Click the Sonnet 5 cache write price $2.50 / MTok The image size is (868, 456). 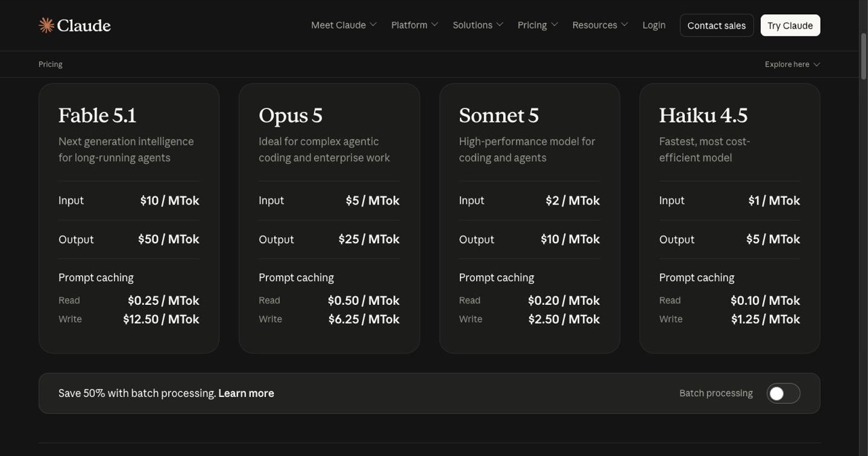click(564, 319)
